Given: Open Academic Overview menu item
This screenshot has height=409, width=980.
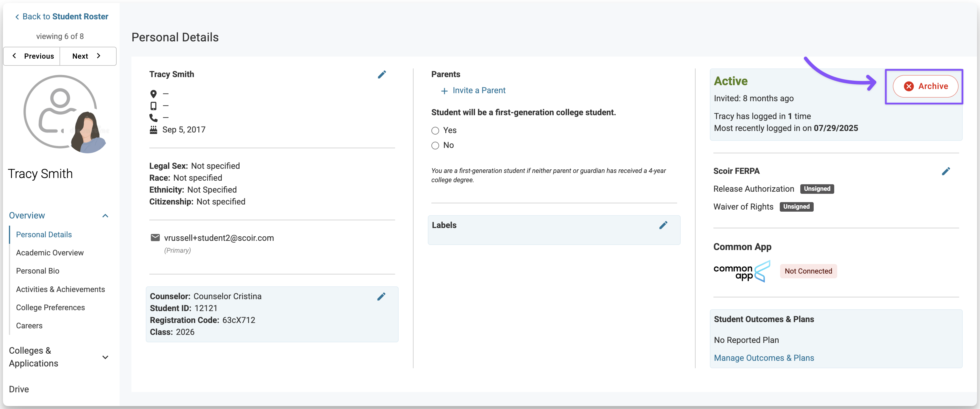Looking at the screenshot, I should [50, 253].
